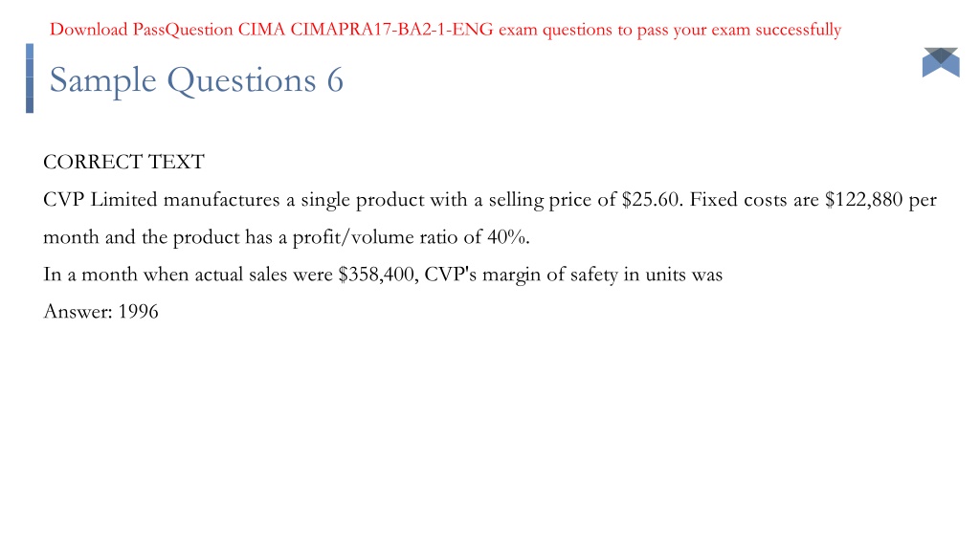Click the CORRECT TEXT heading

pyautogui.click(x=123, y=162)
